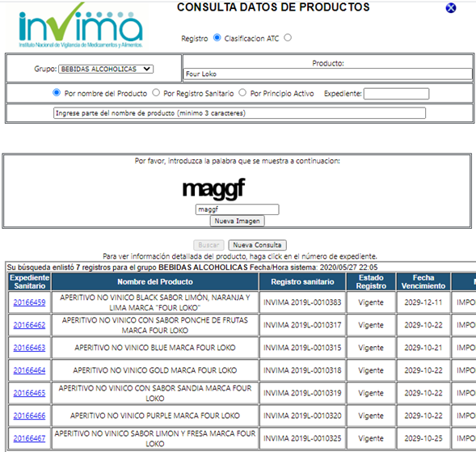
Task: Click the Registro sanitario column header
Action: click(302, 281)
